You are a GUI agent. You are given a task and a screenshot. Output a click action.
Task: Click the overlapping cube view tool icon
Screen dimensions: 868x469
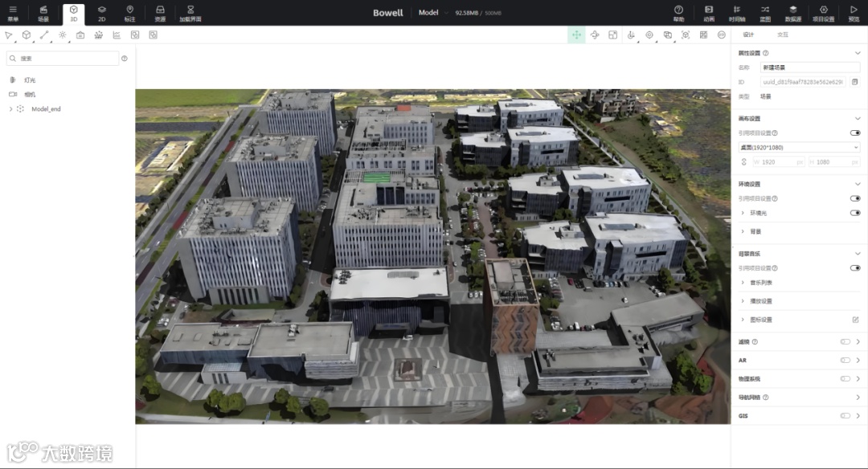click(668, 35)
